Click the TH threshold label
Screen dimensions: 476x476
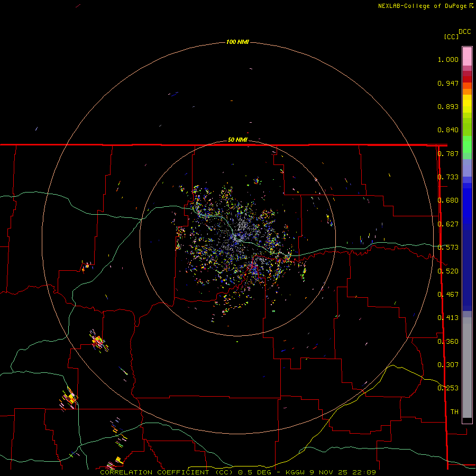[x=454, y=412]
